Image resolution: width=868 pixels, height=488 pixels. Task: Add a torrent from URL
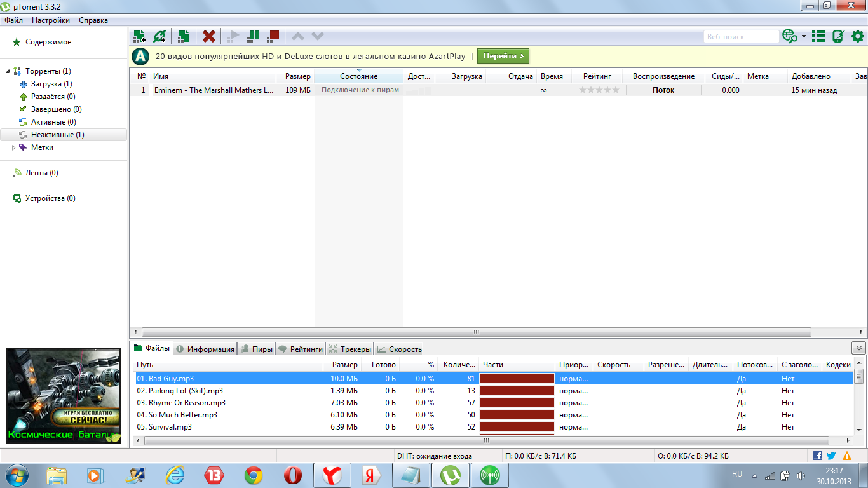(x=160, y=36)
